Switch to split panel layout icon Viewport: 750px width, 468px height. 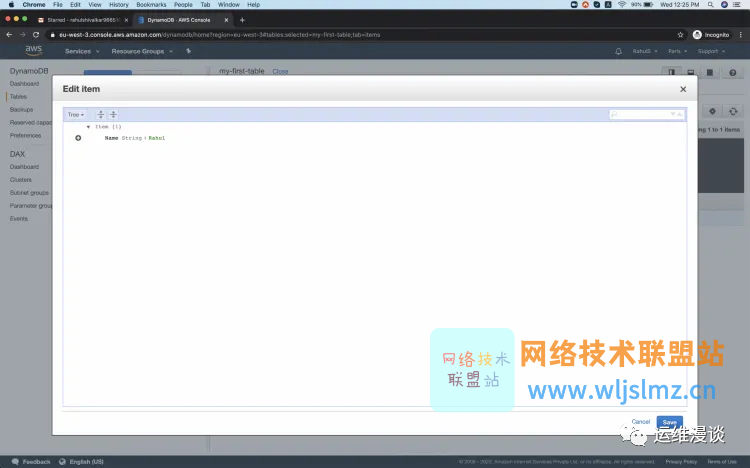[672, 72]
